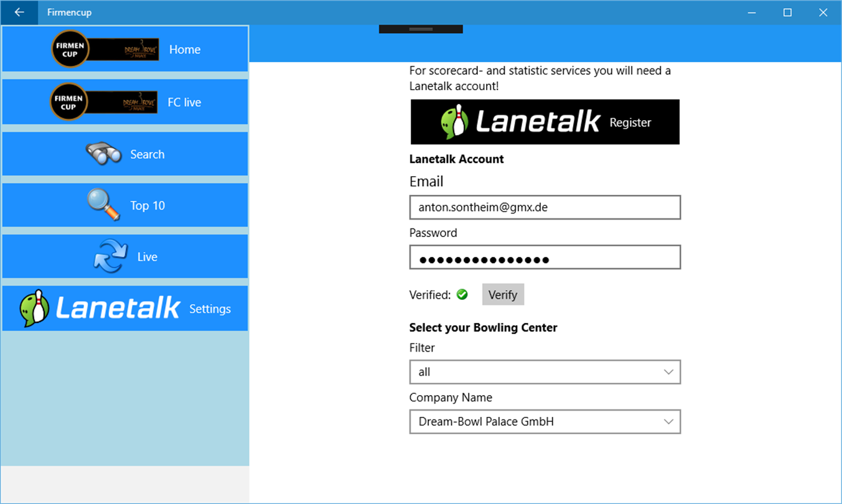This screenshot has height=504, width=842.
Task: Close the Firmencup window
Action: tap(823, 12)
